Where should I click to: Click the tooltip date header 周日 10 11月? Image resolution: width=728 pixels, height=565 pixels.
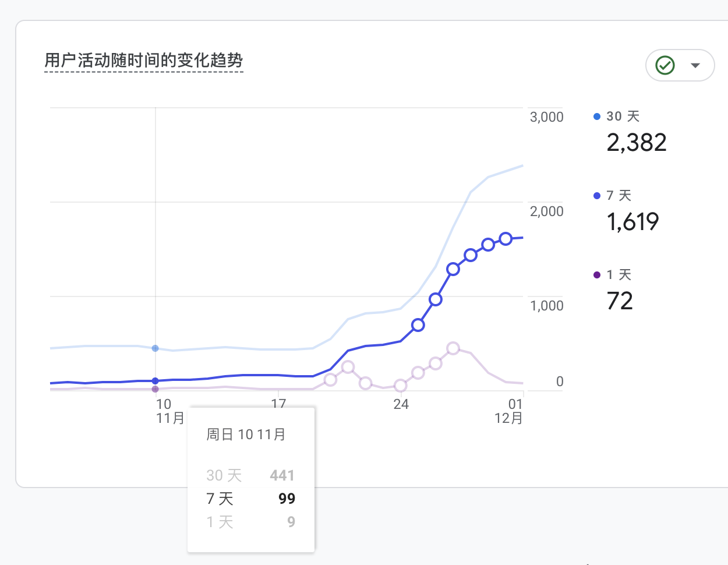[x=246, y=435]
